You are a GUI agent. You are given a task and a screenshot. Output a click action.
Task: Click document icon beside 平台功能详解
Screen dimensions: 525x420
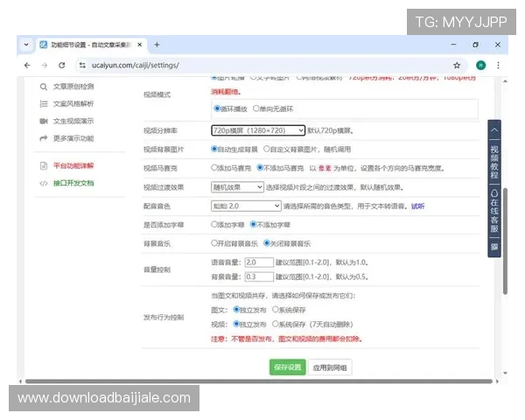pyautogui.click(x=44, y=165)
